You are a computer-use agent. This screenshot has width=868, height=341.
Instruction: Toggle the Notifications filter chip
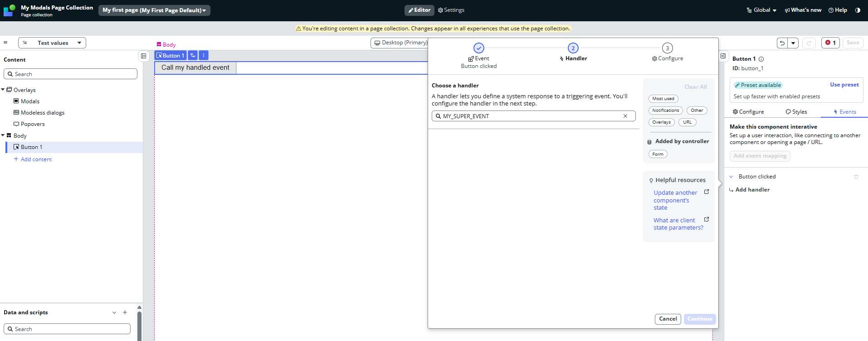click(665, 110)
